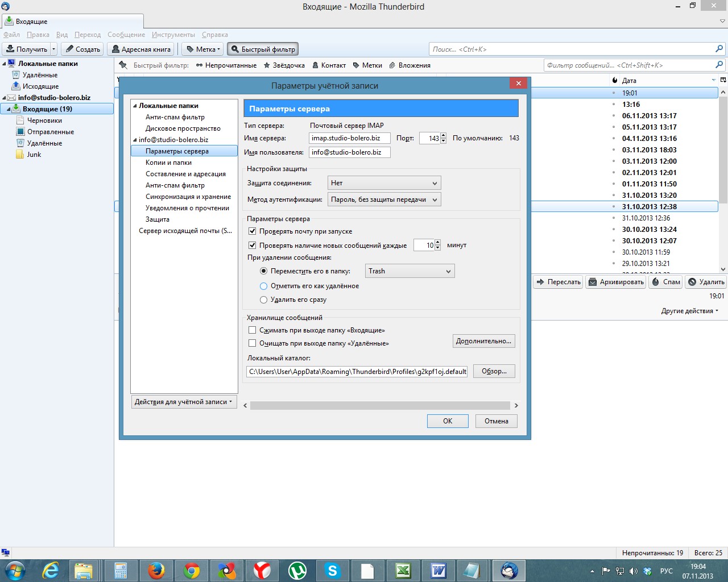Open the Вид menu
The width and height of the screenshot is (728, 582).
pyautogui.click(x=62, y=35)
